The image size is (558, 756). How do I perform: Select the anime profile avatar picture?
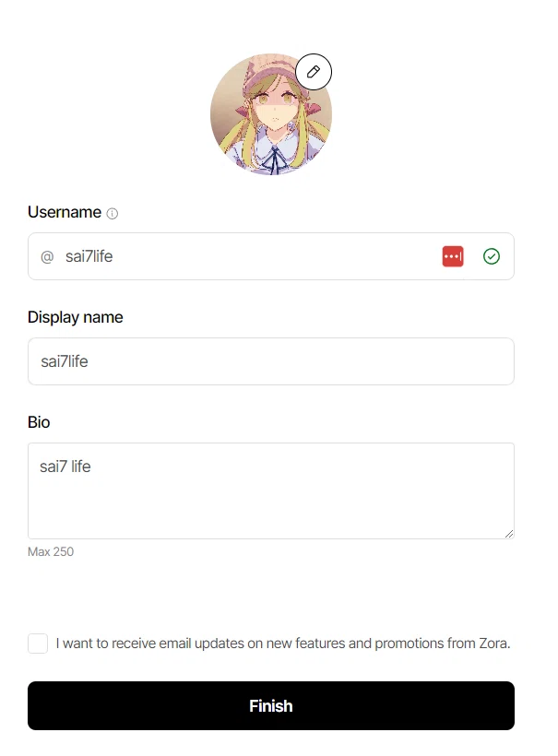[x=270, y=114]
